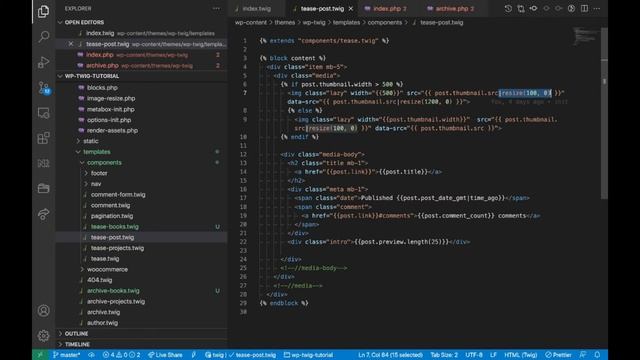Open the Source Control view

43,87
